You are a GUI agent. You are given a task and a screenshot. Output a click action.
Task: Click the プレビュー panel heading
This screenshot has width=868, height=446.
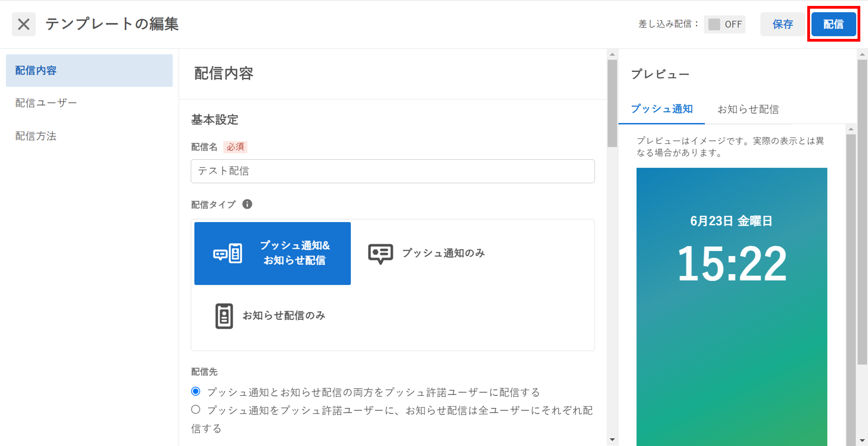coord(660,74)
